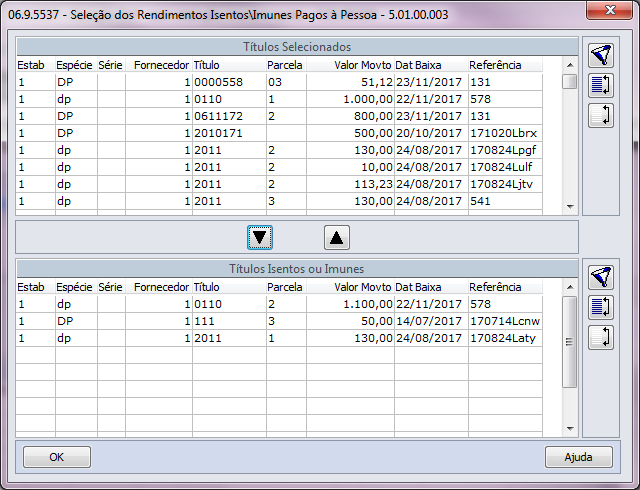Click Espécie header in Títulos Selecionados

pyautogui.click(x=76, y=65)
